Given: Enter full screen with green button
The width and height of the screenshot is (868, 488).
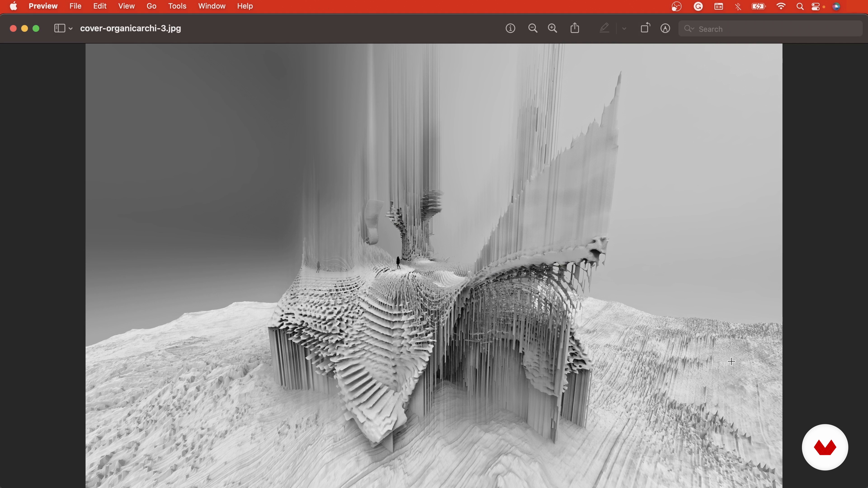Looking at the screenshot, I should [x=36, y=29].
